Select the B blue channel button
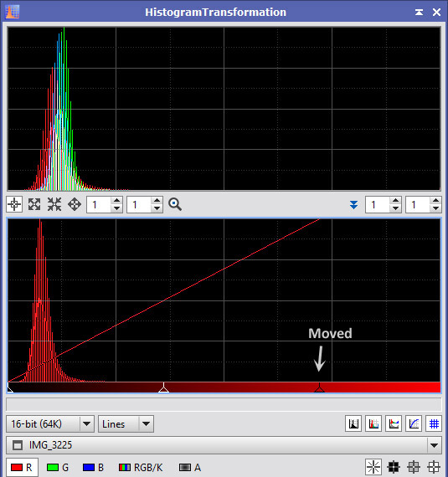 pyautogui.click(x=93, y=467)
